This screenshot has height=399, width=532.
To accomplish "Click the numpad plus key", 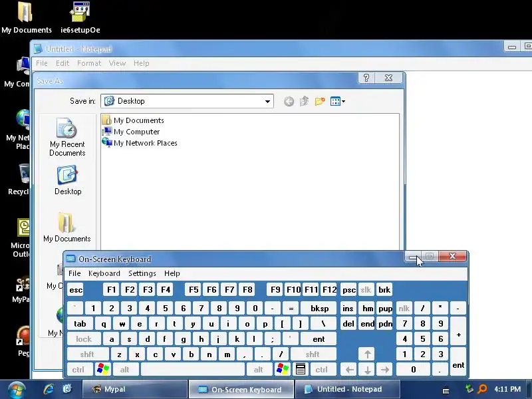I will 458,331.
